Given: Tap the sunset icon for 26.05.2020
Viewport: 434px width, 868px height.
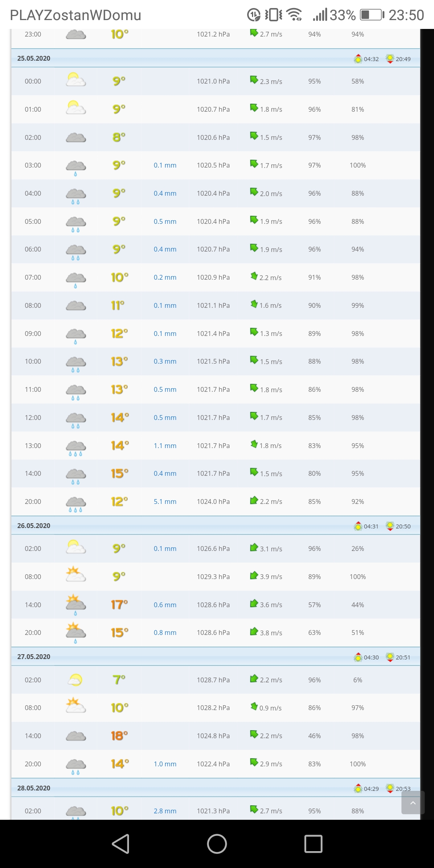Looking at the screenshot, I should (x=390, y=526).
